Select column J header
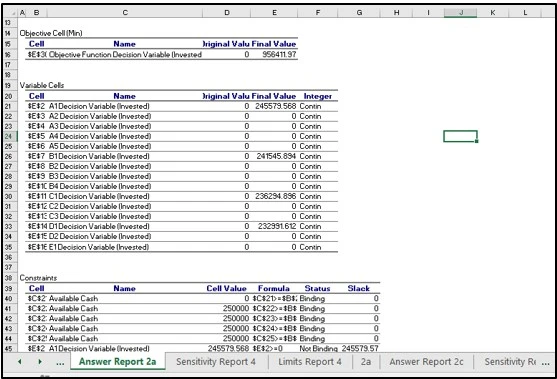Image resolution: width=557 pixels, height=379 pixels. (x=461, y=13)
